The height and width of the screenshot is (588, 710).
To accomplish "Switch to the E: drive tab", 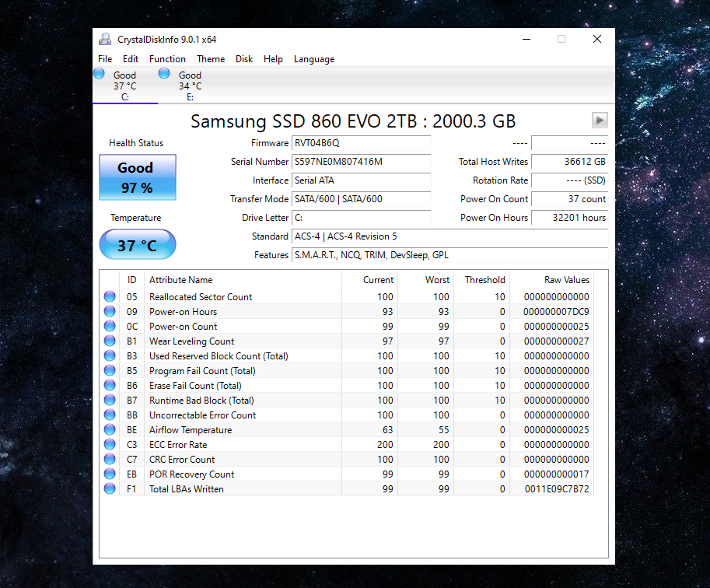I will click(191, 86).
